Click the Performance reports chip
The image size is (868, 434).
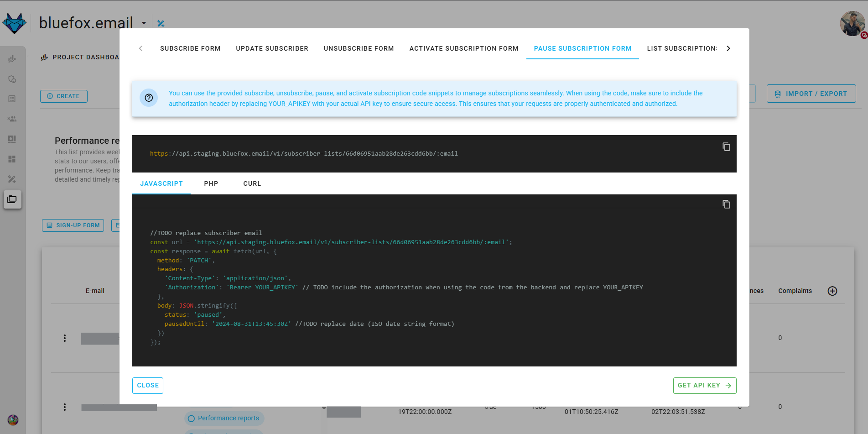(224, 418)
